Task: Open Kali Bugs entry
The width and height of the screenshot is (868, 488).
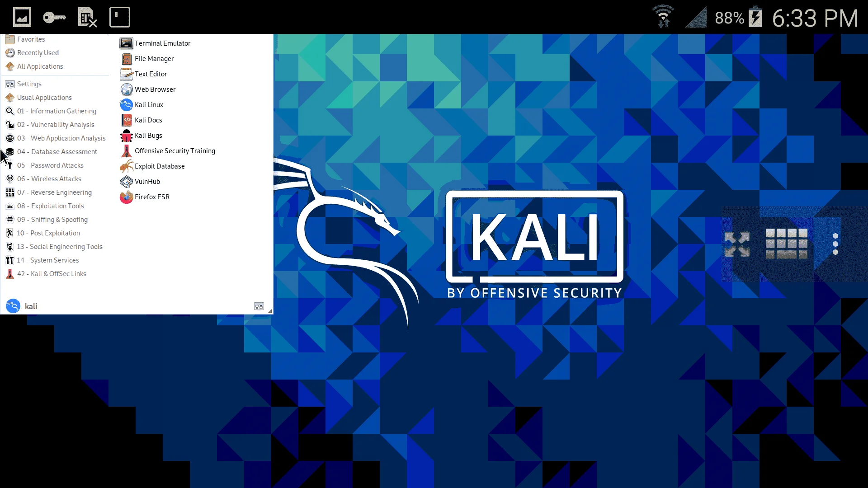Action: (141, 136)
